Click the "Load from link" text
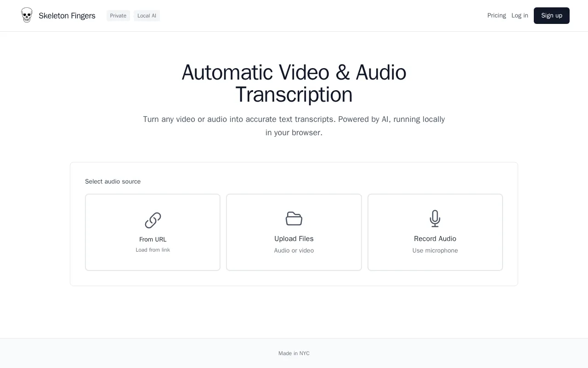Viewport: 588px width, 368px height. (153, 250)
